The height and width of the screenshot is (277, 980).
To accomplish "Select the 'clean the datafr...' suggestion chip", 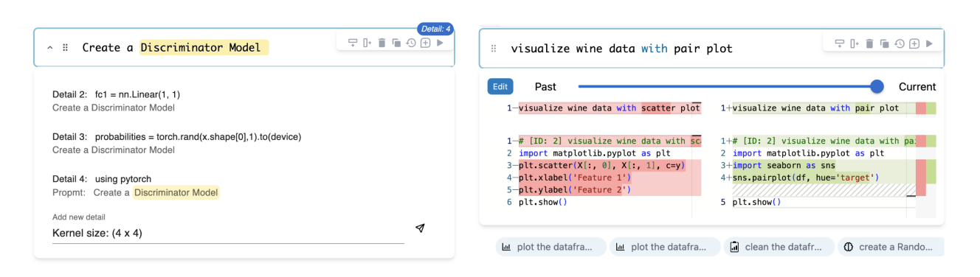I will 779,247.
